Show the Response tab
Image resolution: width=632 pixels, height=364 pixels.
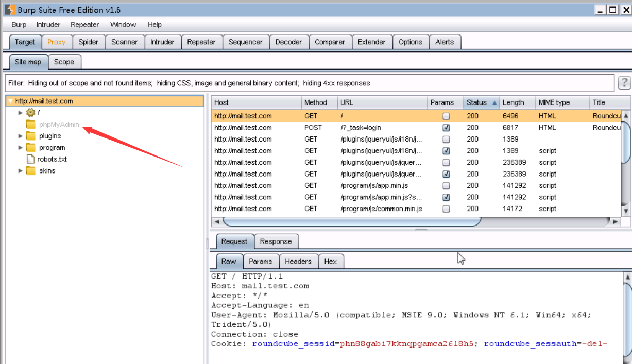[276, 241]
